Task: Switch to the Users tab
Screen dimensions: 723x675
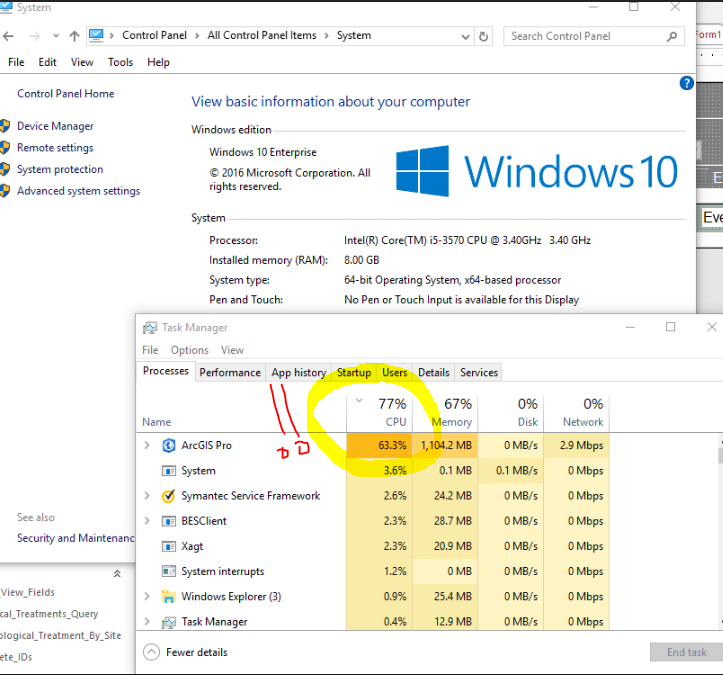Action: pyautogui.click(x=395, y=373)
